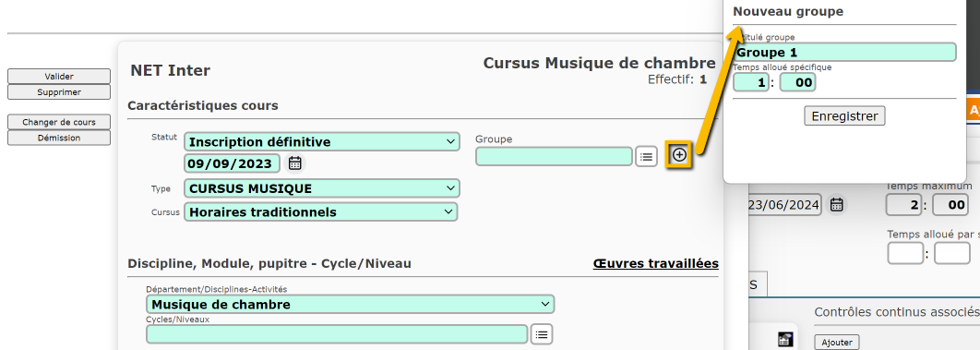Click the small building icon near Ajouter
The width and height of the screenshot is (980, 350).
pos(785,339)
